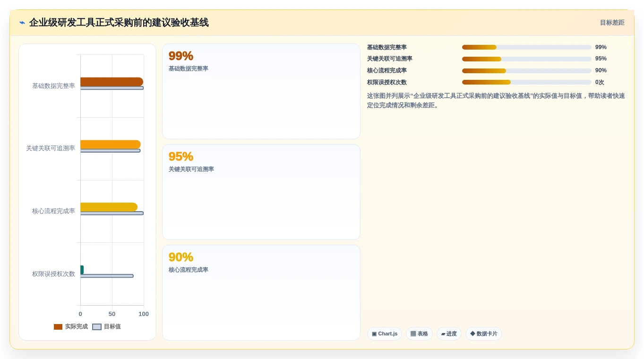Click the 核心流程完成率 chart axis label
Screen dimensions: 644x359
tap(53, 211)
